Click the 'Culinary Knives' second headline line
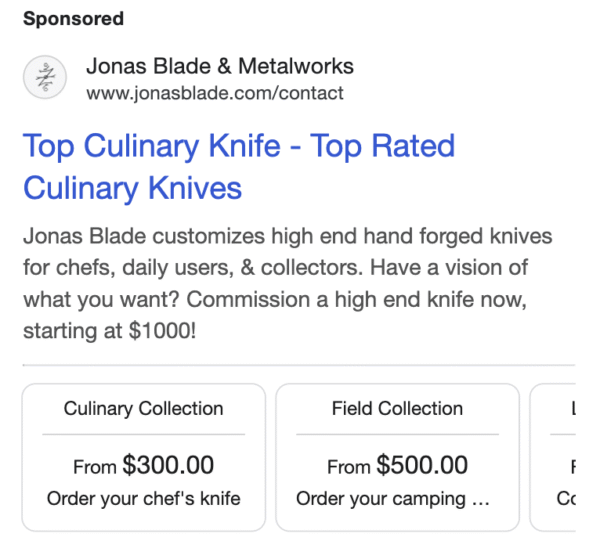This screenshot has width=600, height=548. point(132,188)
